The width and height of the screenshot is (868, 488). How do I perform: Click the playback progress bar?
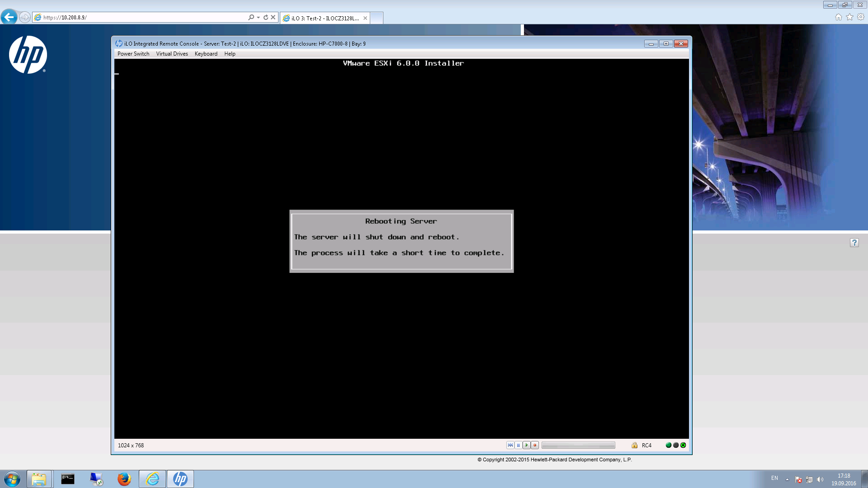click(578, 445)
